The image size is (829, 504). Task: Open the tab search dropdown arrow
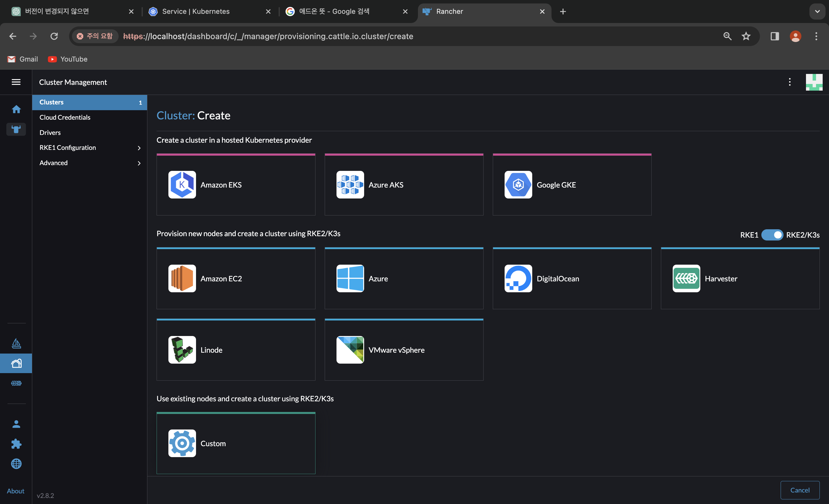click(x=817, y=12)
